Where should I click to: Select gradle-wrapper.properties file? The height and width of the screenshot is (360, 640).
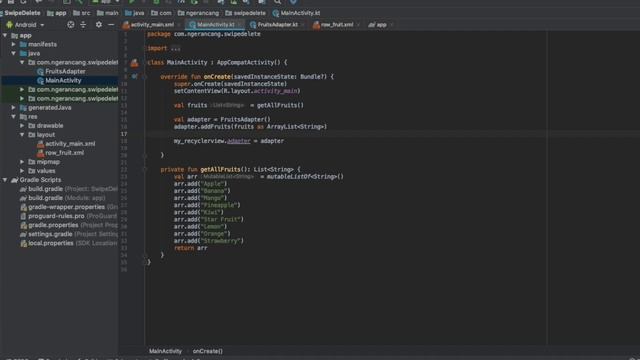tap(69, 207)
